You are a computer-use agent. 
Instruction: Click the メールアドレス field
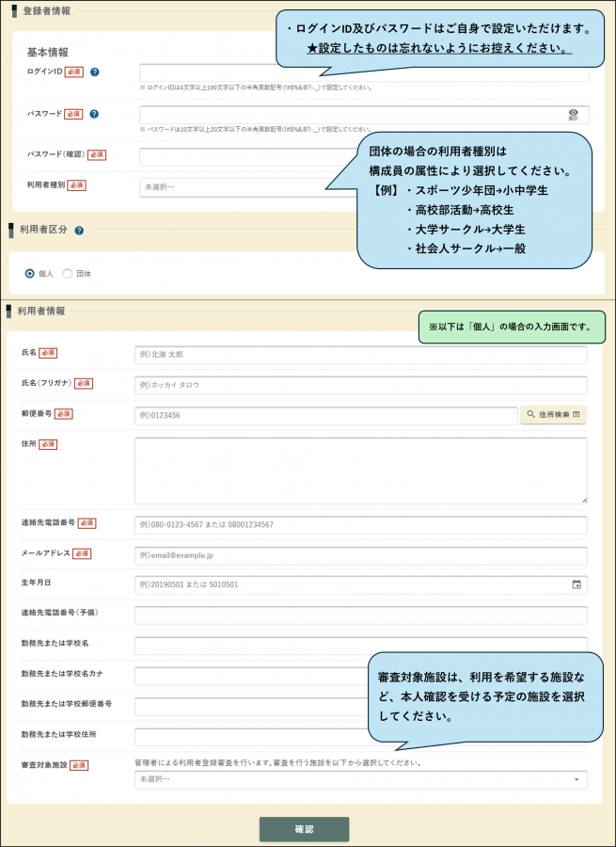click(360, 555)
